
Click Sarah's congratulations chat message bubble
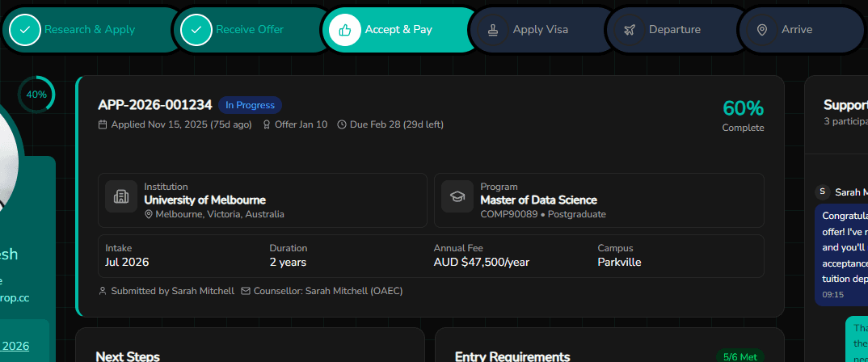point(841,255)
